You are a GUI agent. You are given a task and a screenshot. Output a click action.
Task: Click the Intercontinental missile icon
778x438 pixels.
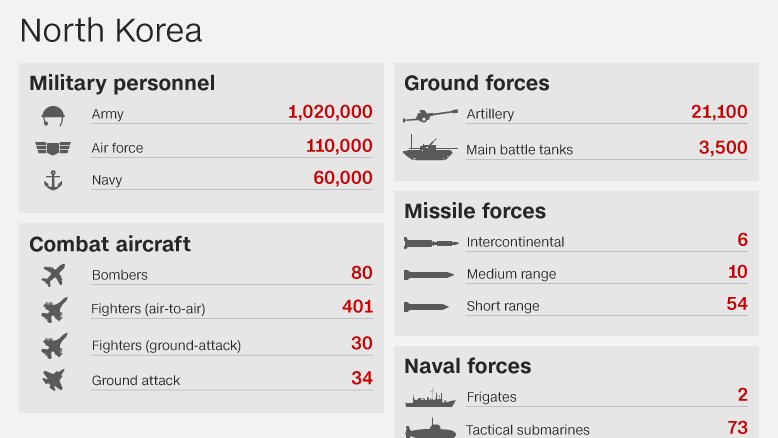click(x=431, y=243)
